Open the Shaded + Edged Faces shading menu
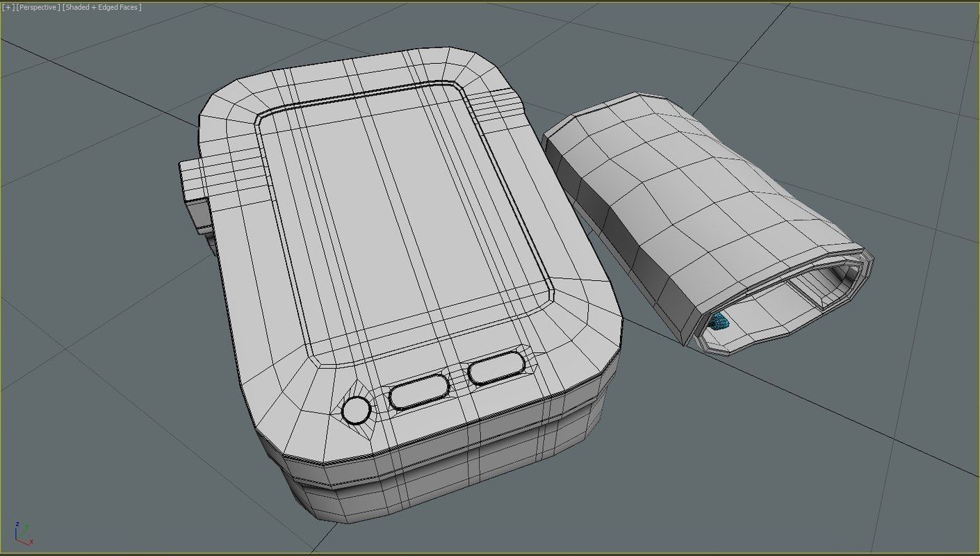This screenshot has height=556, width=980. pos(102,7)
